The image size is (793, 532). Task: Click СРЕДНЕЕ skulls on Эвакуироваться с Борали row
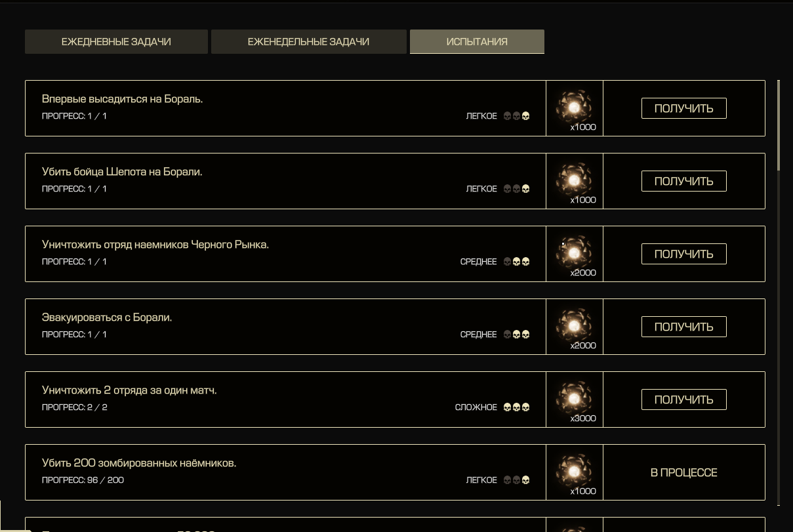[516, 335]
